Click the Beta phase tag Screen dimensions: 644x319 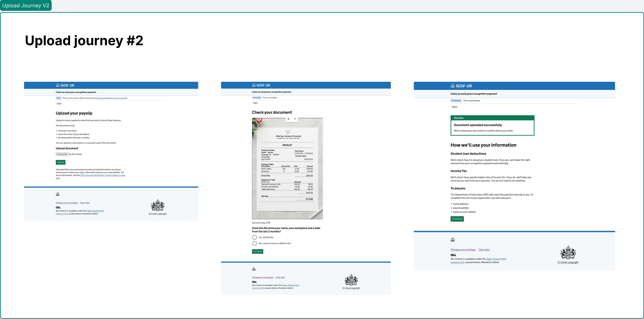coord(58,98)
